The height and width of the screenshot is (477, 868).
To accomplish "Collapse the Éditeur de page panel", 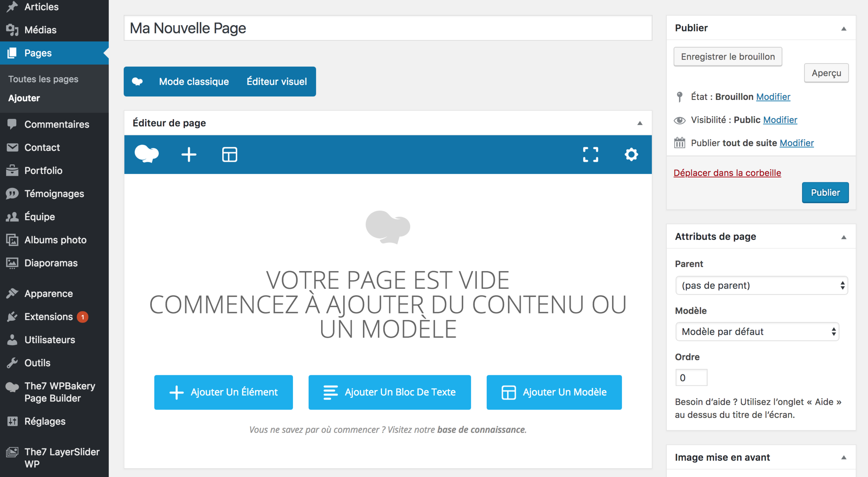I will 639,123.
